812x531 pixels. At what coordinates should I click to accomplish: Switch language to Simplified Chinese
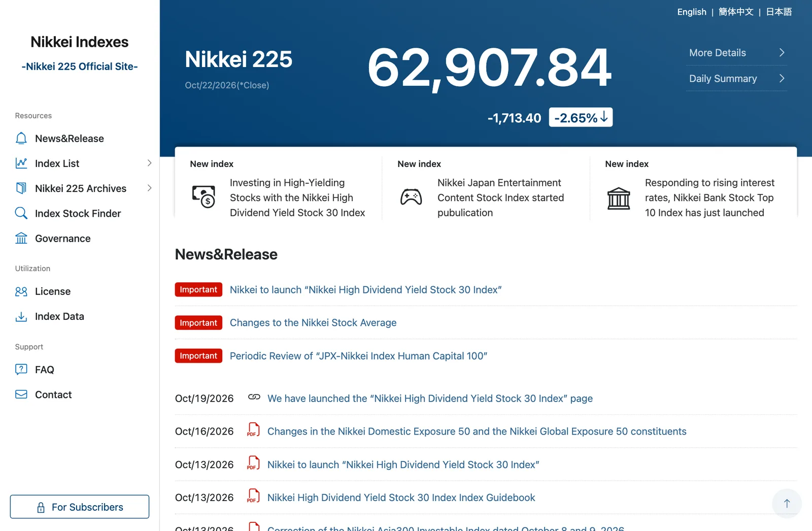[736, 12]
